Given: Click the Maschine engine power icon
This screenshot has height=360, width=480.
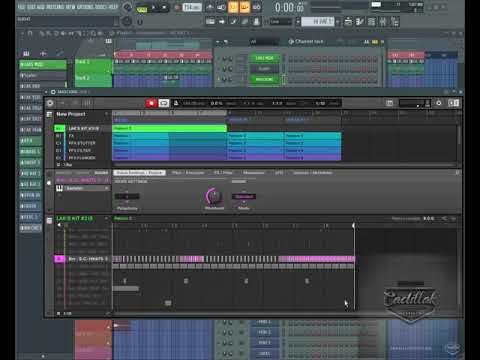Looking at the screenshot, I should click(x=439, y=103).
